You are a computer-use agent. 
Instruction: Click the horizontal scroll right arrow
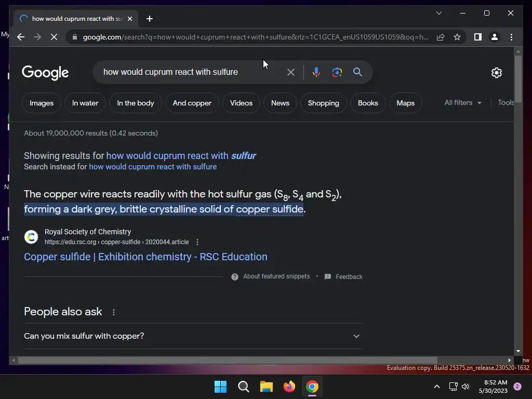(509, 361)
